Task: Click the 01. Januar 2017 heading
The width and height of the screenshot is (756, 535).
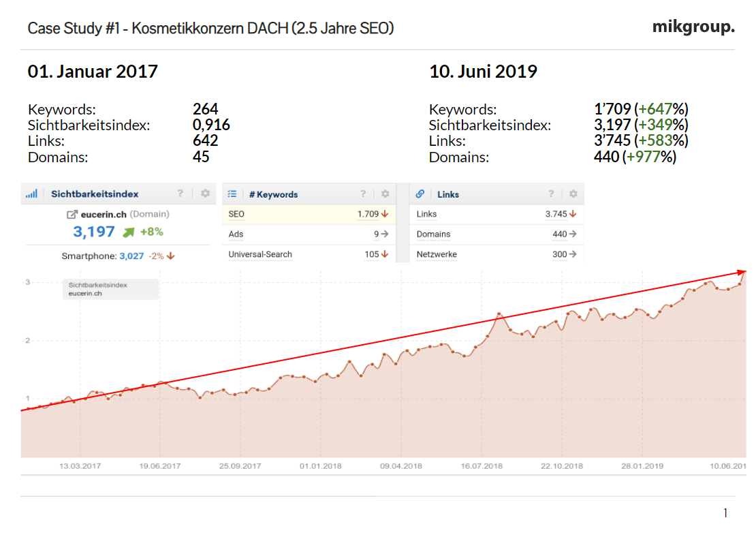Action: click(x=93, y=72)
